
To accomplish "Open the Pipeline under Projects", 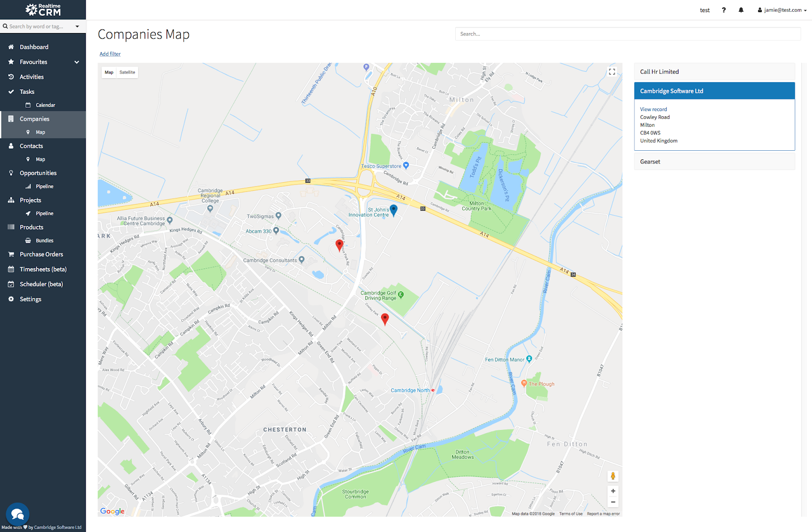I will pos(43,214).
